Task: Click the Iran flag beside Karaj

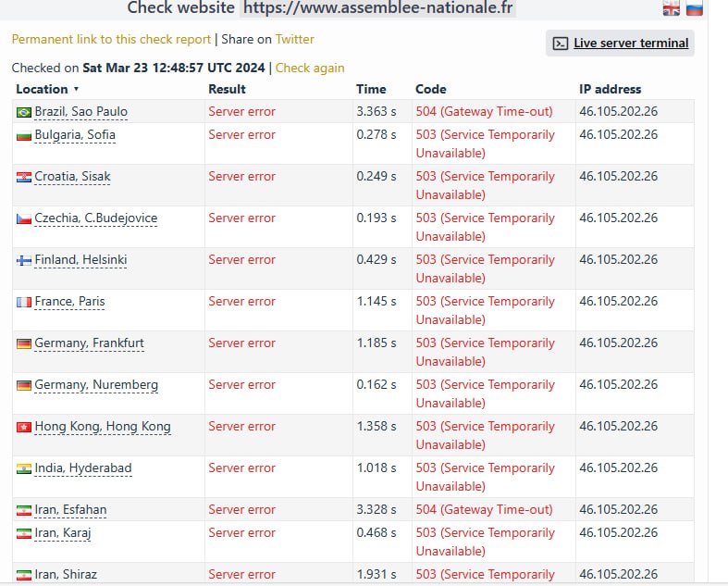Action: 24,534
